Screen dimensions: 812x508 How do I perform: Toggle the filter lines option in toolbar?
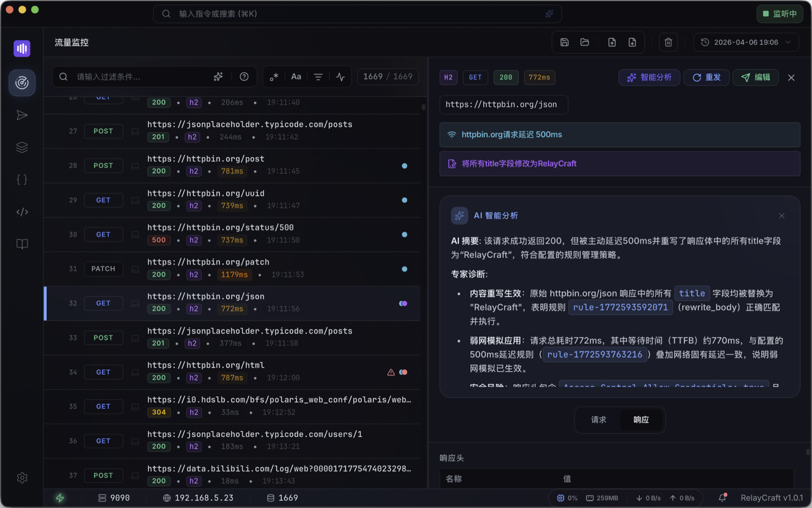coord(318,77)
